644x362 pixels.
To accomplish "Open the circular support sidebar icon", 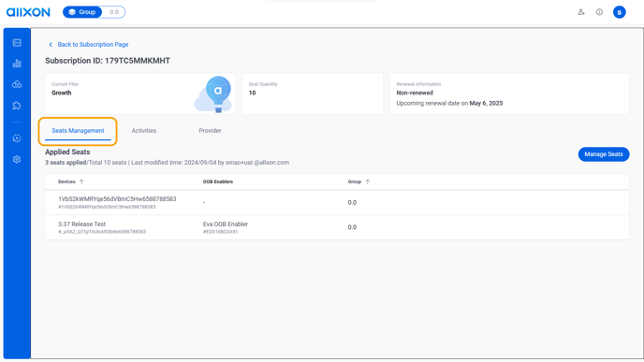I will coord(17,138).
